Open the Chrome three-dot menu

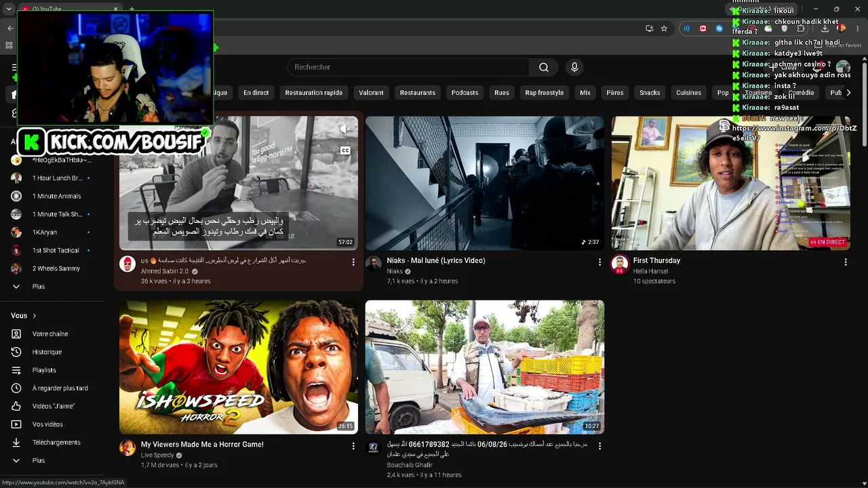coord(859,28)
